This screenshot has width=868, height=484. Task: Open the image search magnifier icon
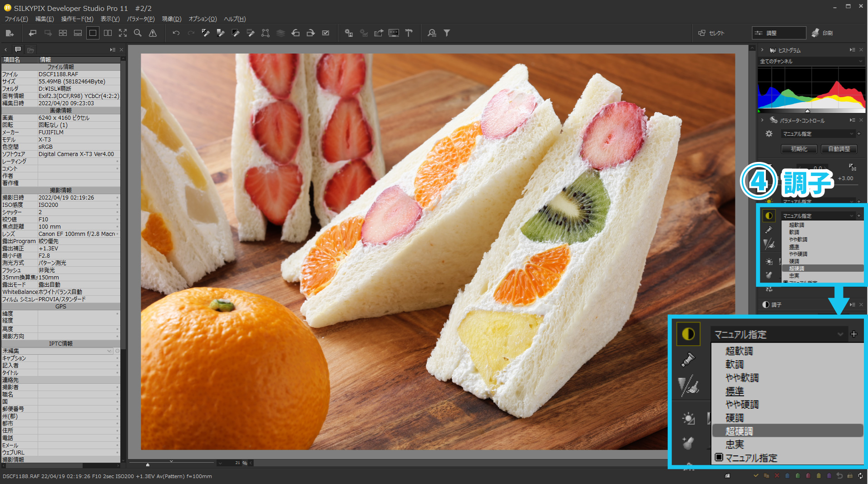[x=432, y=33]
